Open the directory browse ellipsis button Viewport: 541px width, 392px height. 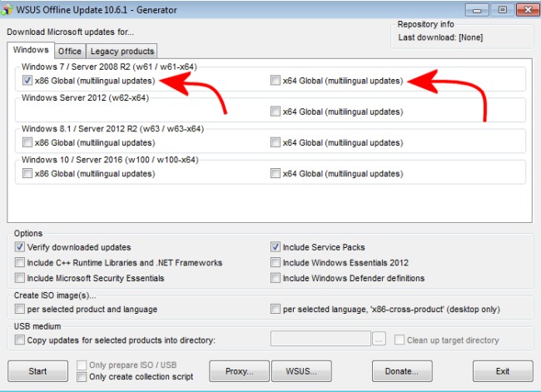pyautogui.click(x=379, y=340)
